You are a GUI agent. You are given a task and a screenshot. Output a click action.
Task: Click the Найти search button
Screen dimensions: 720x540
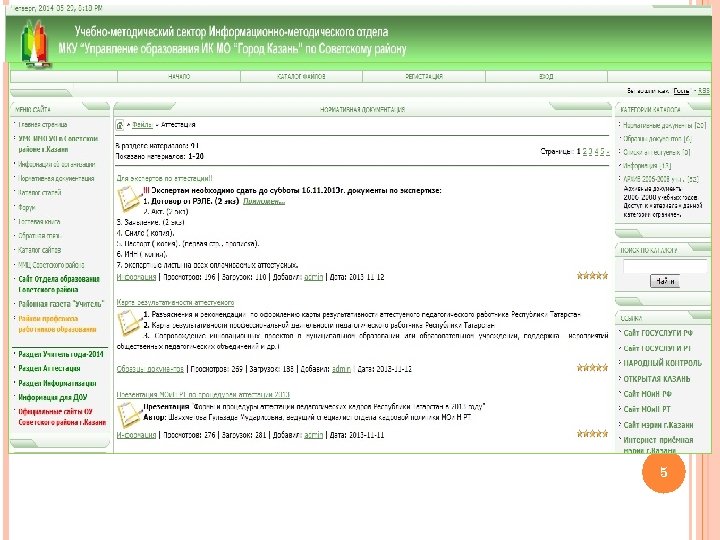tap(664, 281)
